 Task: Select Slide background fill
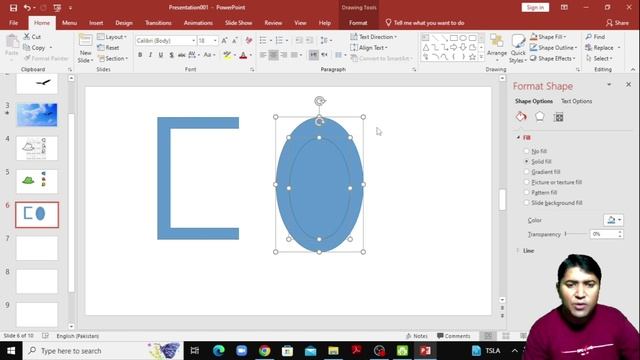(x=553, y=203)
